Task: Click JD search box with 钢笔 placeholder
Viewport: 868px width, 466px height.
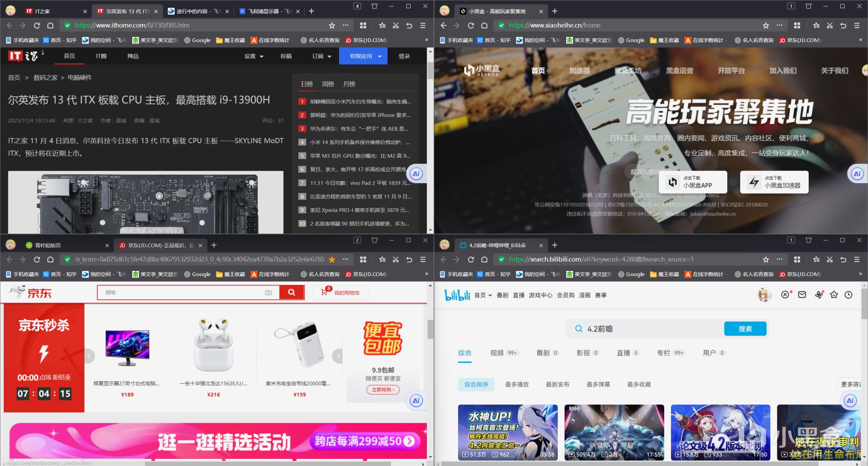Action: pyautogui.click(x=182, y=293)
